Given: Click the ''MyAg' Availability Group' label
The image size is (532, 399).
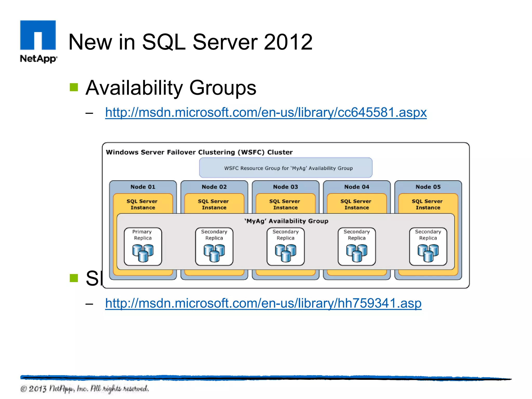Looking at the screenshot, I should click(x=286, y=221).
